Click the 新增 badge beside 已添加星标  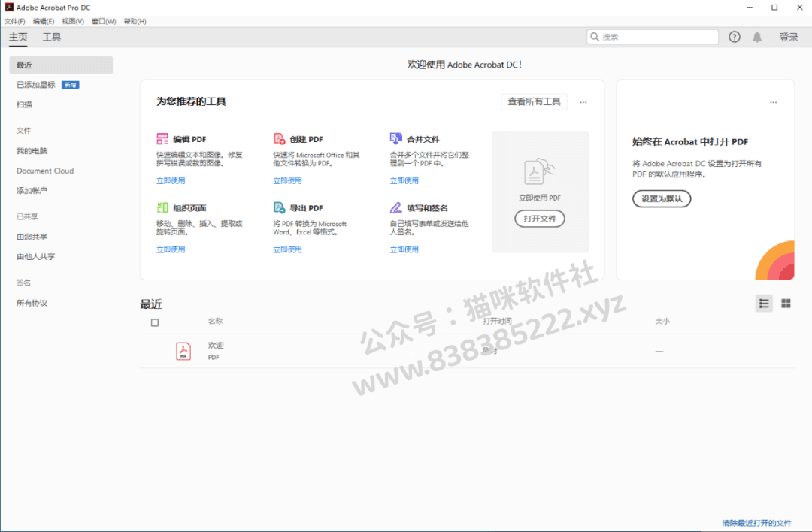click(x=71, y=85)
